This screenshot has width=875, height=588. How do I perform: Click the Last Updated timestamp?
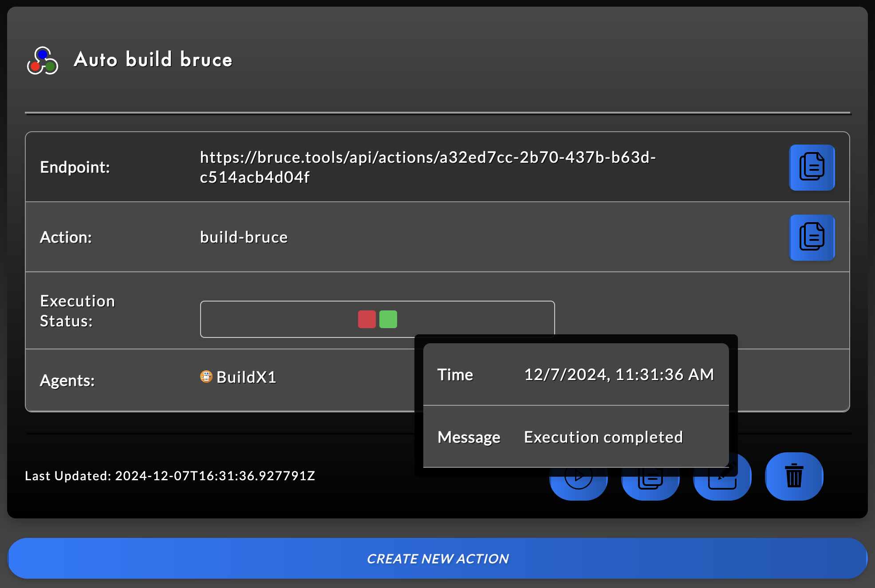point(170,476)
